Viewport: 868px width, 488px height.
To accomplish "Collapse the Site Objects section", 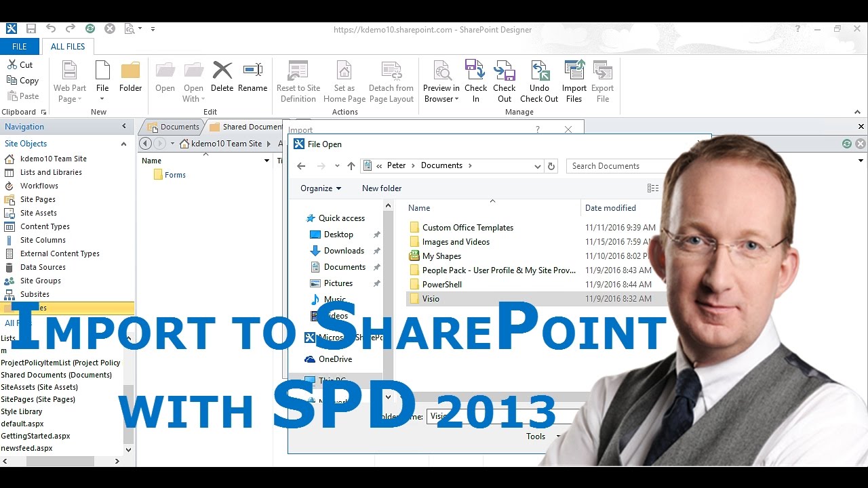I will click(x=123, y=144).
